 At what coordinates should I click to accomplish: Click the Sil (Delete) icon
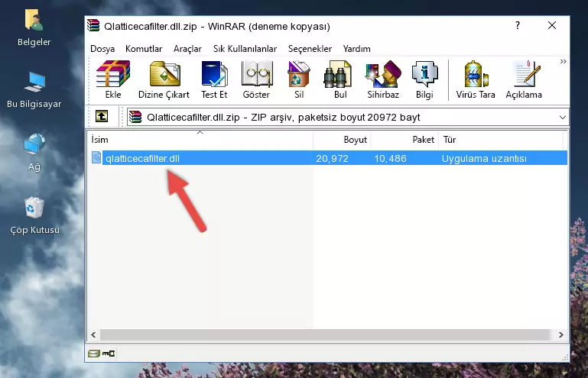[x=299, y=79]
